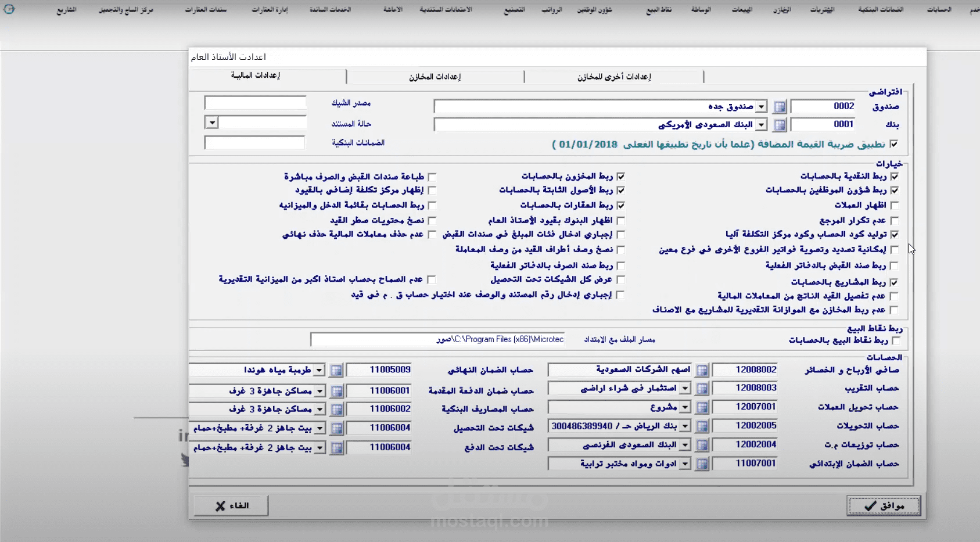
Task: Open lookup icon beside حساب المصاريف البنكية
Action: point(336,409)
